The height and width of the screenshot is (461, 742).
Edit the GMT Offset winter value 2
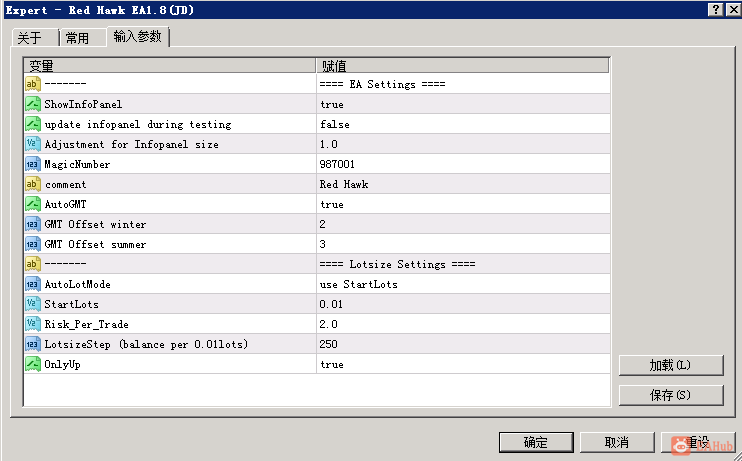pyautogui.click(x=323, y=224)
